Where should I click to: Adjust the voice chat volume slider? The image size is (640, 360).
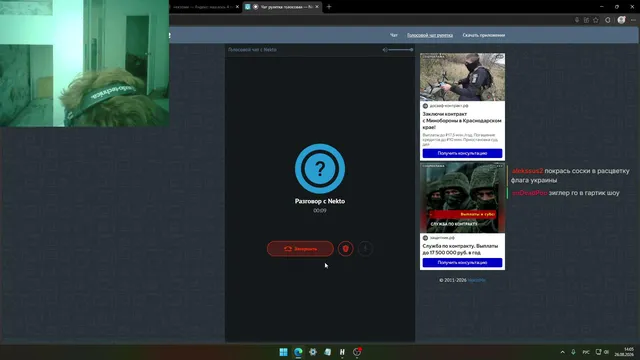tap(400, 50)
